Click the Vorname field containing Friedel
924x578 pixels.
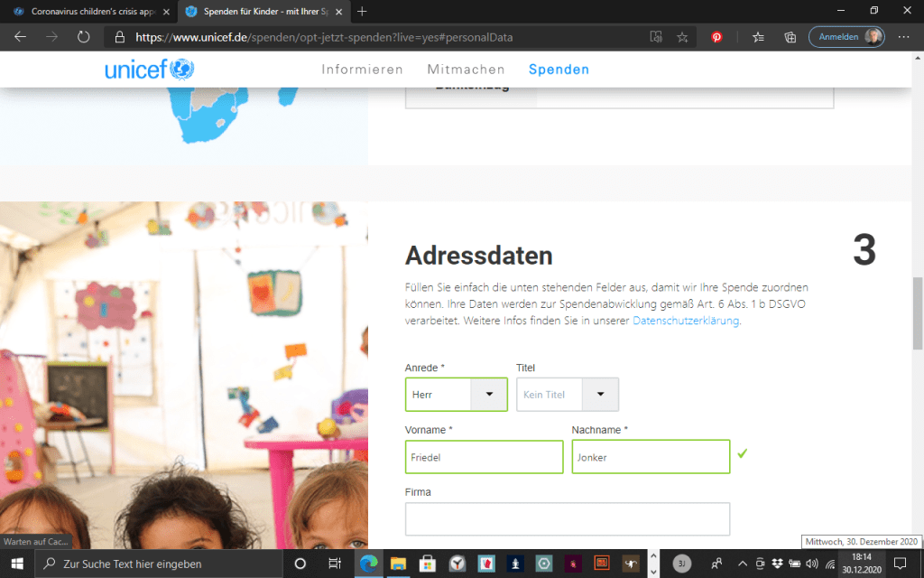click(x=484, y=457)
